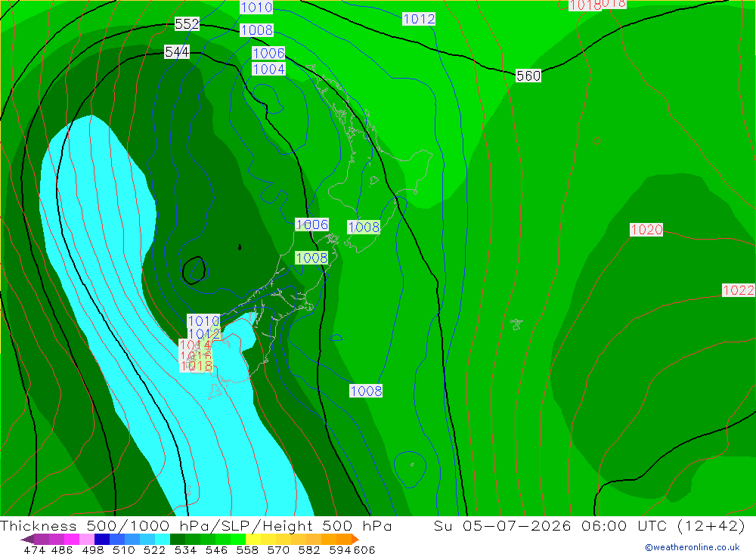Click the 1004 pressure isobar label
756x554 pixels.
pos(268,69)
